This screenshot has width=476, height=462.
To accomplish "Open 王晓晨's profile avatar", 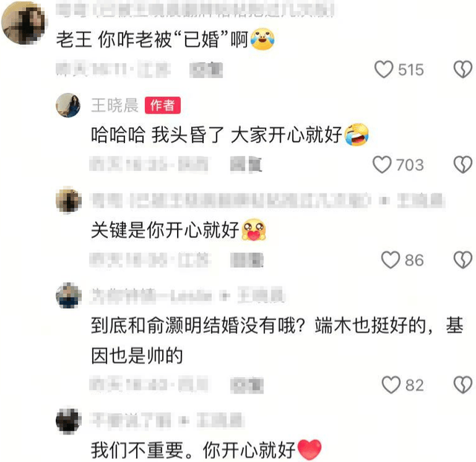I will pos(68,105).
